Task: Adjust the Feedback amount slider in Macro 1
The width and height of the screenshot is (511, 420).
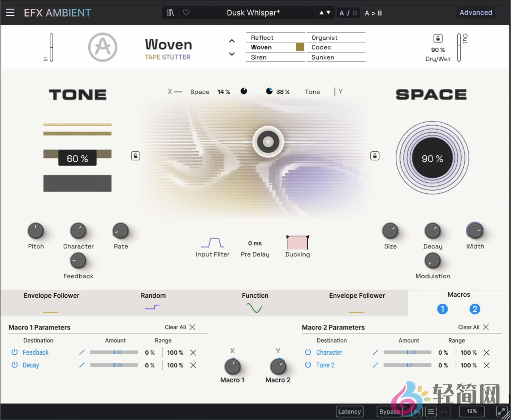Action: [114, 352]
